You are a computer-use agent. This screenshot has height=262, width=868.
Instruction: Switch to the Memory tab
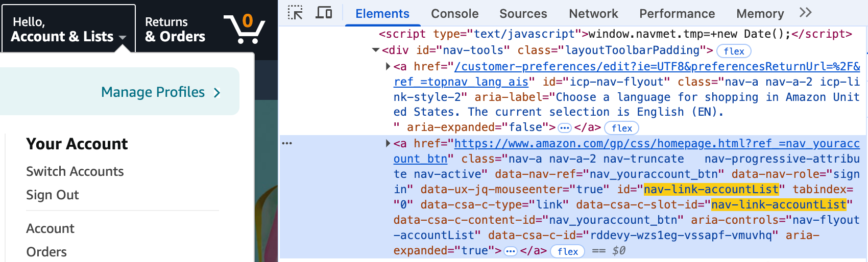click(760, 14)
